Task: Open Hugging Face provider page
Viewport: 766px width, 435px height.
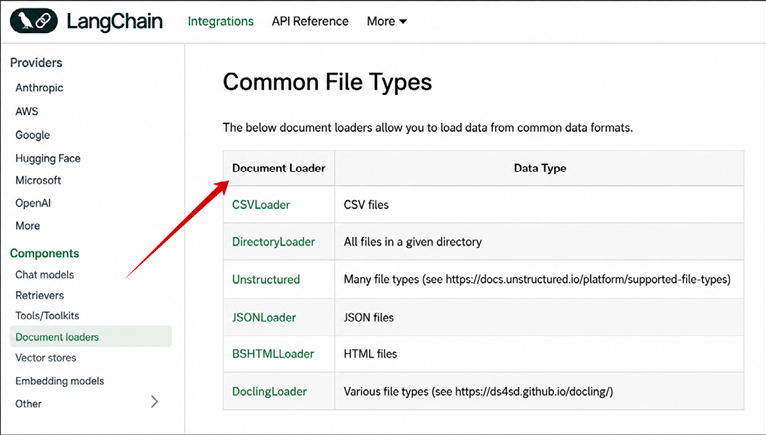Action: pos(48,158)
